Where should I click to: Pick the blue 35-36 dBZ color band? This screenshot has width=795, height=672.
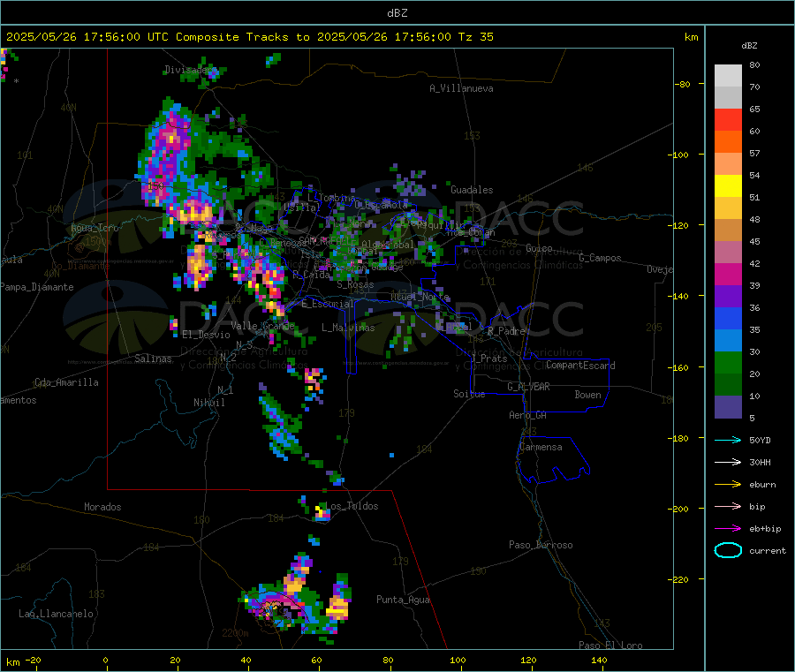pos(728,318)
